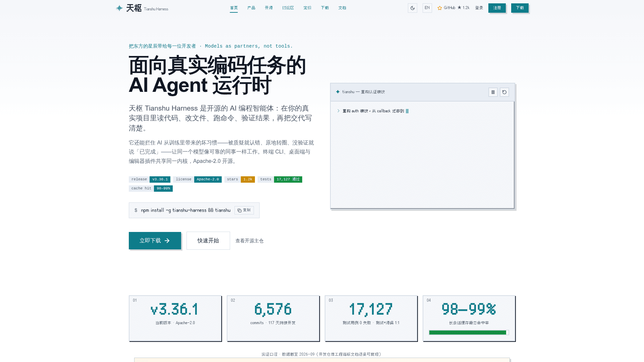Select the 98–99% cache stat card
Image resolution: width=644 pixels, height=362 pixels.
pos(469,318)
